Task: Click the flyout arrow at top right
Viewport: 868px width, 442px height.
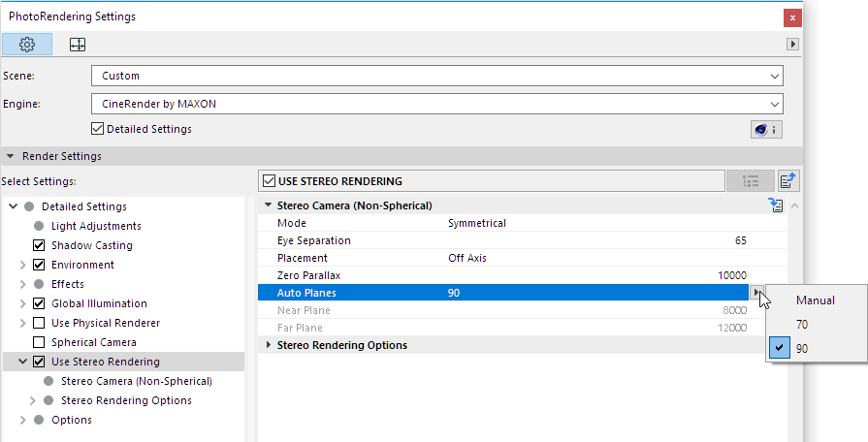Action: (793, 45)
